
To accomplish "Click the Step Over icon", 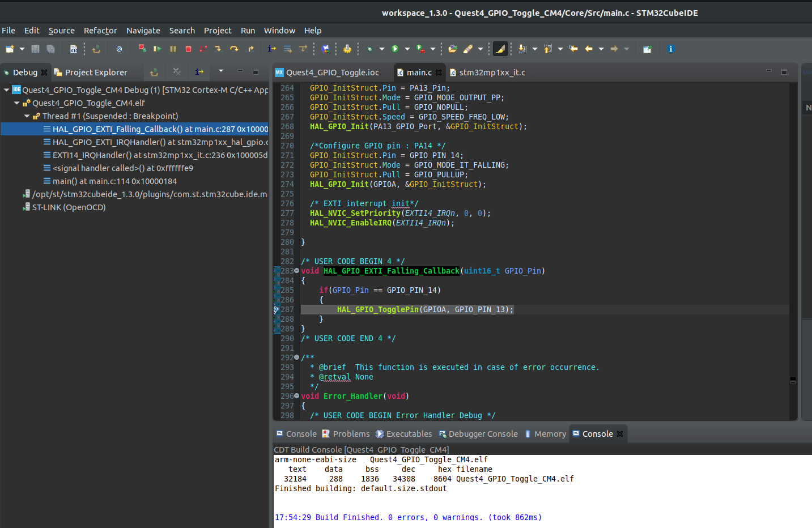I will tap(234, 49).
